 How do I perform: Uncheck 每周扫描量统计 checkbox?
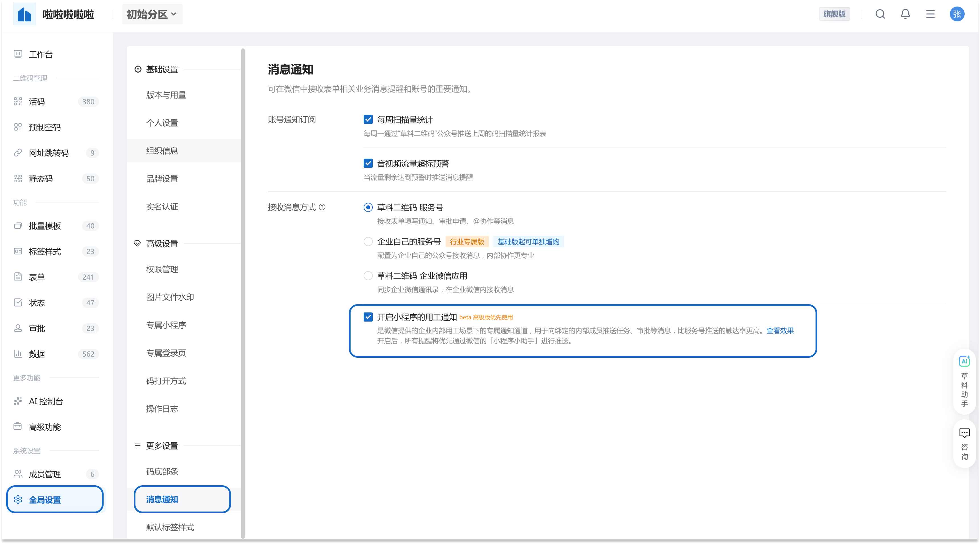pyautogui.click(x=368, y=120)
